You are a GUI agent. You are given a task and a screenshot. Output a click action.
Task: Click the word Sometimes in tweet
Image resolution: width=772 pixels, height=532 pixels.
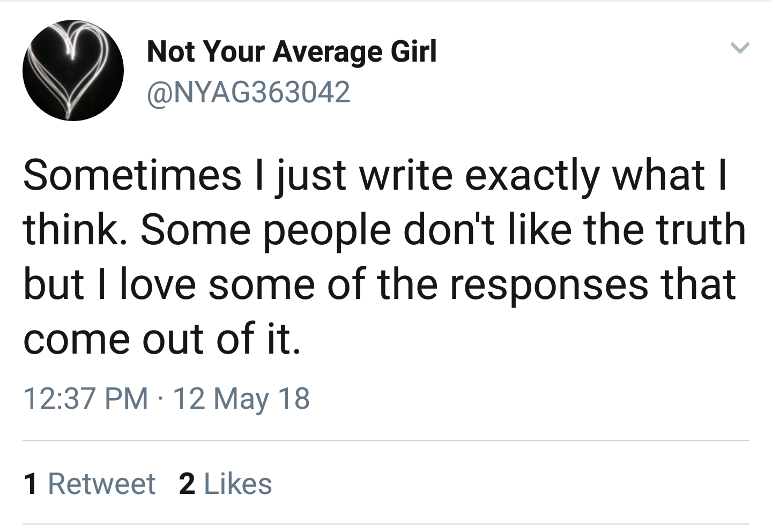132,176
